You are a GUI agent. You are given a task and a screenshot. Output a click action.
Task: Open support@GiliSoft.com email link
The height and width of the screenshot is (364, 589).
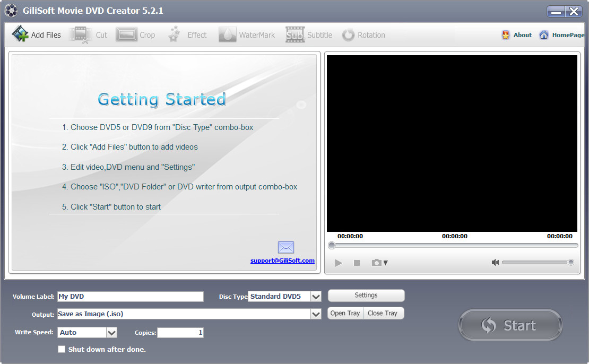(282, 261)
